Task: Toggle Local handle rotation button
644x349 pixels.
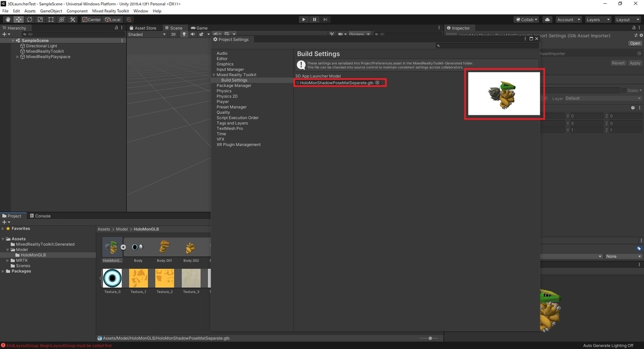Action: click(x=113, y=19)
